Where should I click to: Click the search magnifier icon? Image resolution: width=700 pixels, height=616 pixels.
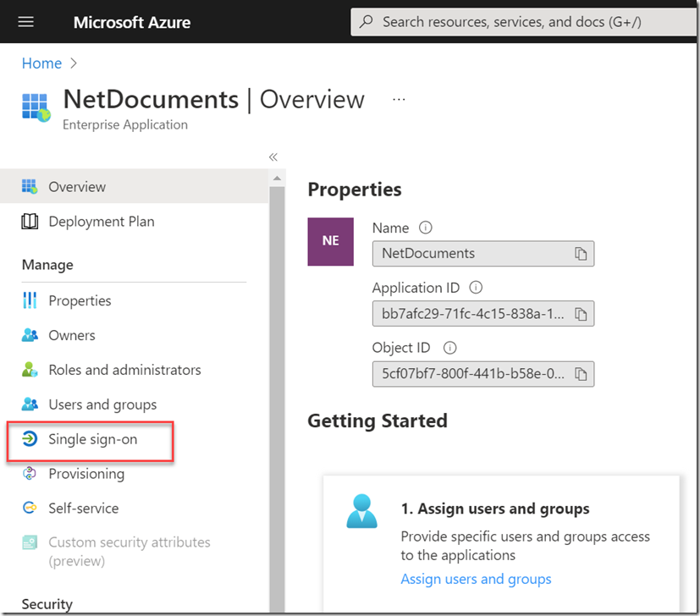tap(366, 21)
